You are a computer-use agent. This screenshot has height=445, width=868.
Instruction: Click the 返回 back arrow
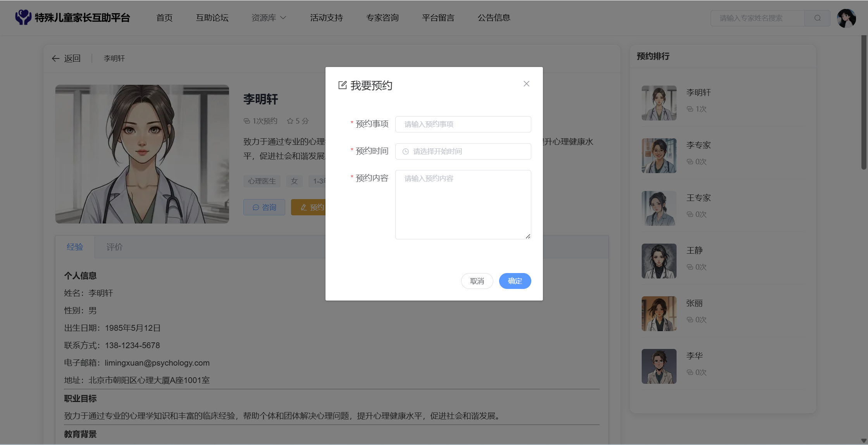(56, 58)
